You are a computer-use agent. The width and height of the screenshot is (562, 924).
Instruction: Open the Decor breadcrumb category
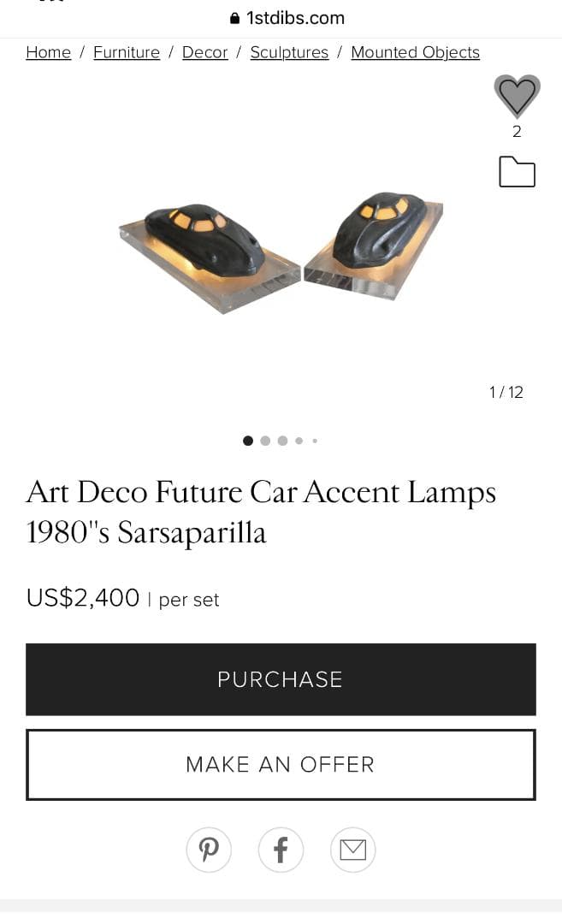point(204,52)
